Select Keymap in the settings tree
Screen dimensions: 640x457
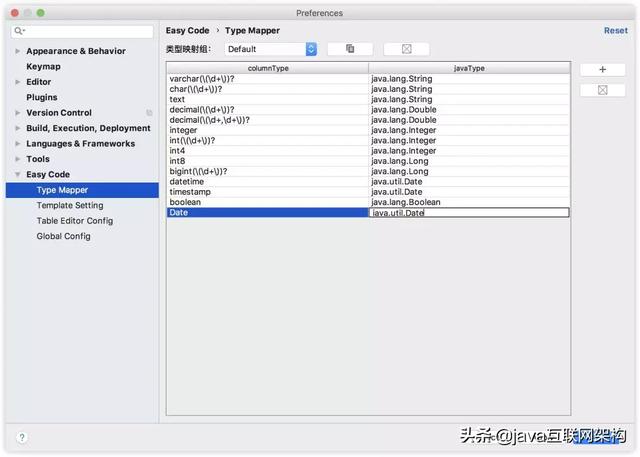pyautogui.click(x=43, y=67)
